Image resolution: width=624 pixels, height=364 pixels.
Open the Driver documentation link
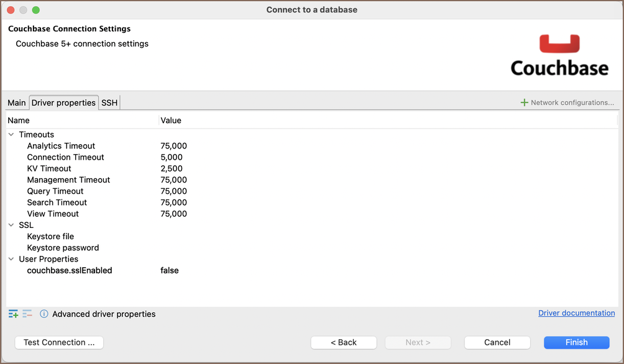click(x=576, y=313)
